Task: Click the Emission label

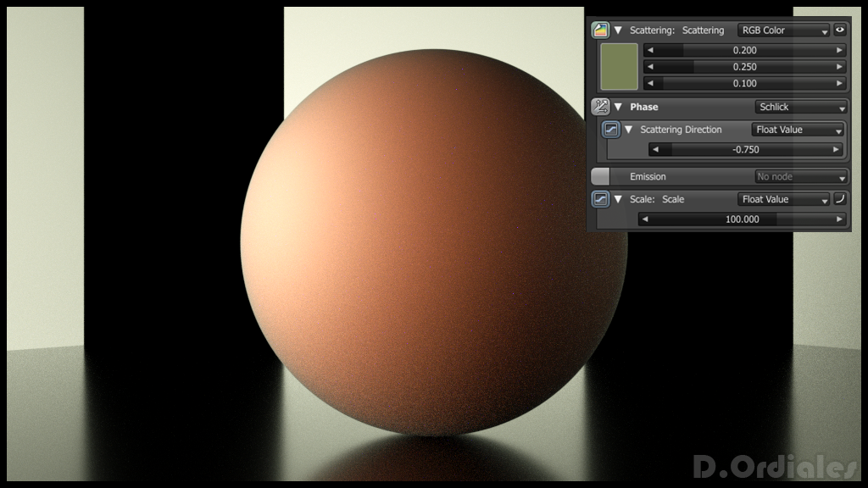Action: coord(648,176)
